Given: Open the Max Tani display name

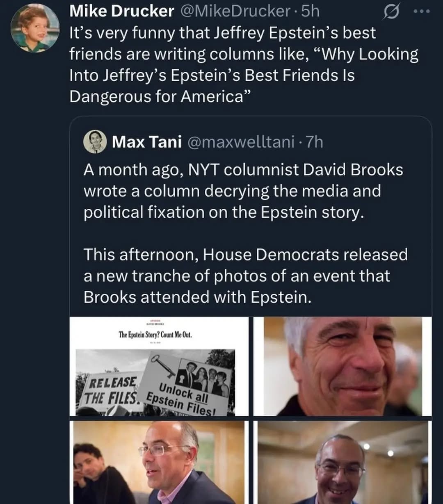Looking at the screenshot, I should [147, 142].
